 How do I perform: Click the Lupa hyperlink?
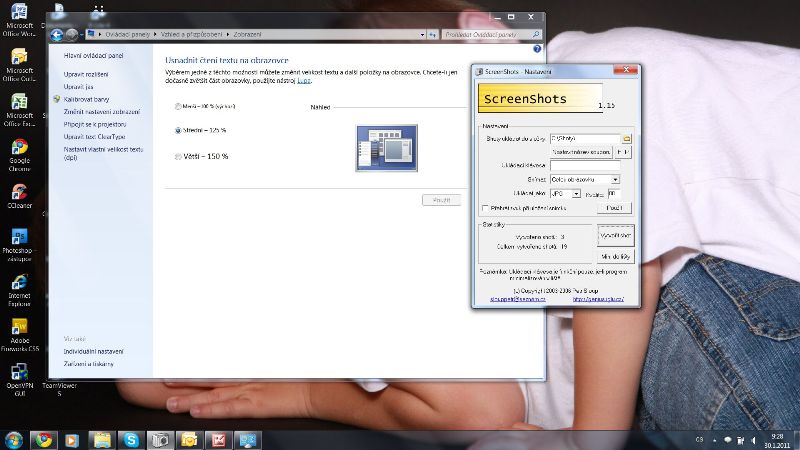point(304,81)
